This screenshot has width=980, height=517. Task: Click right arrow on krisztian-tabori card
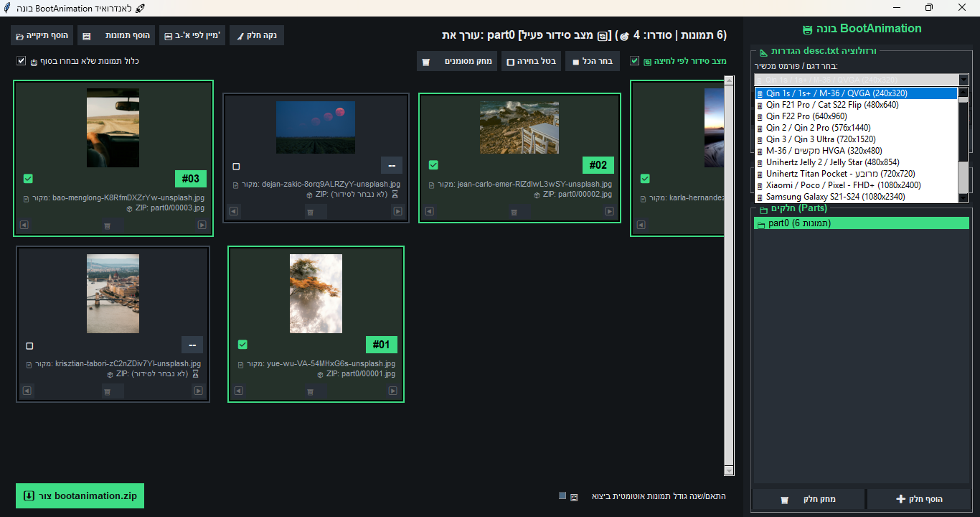point(197,391)
